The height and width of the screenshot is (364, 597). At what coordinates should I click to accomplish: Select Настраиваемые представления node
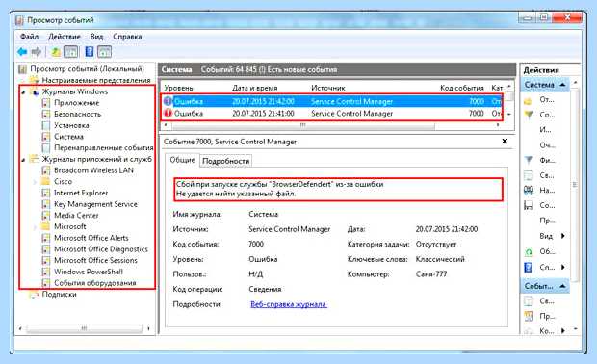coord(96,80)
